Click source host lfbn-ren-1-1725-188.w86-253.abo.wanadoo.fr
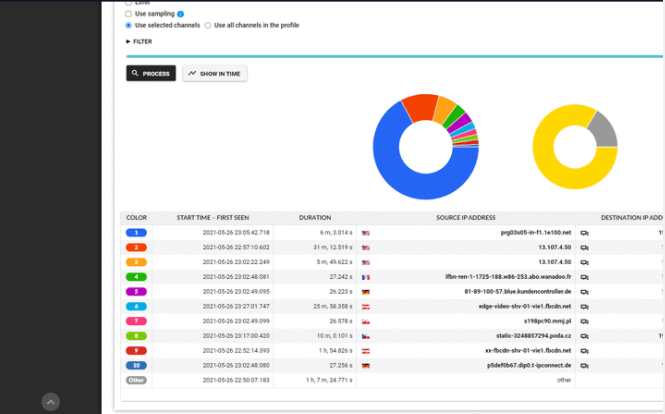 point(508,277)
